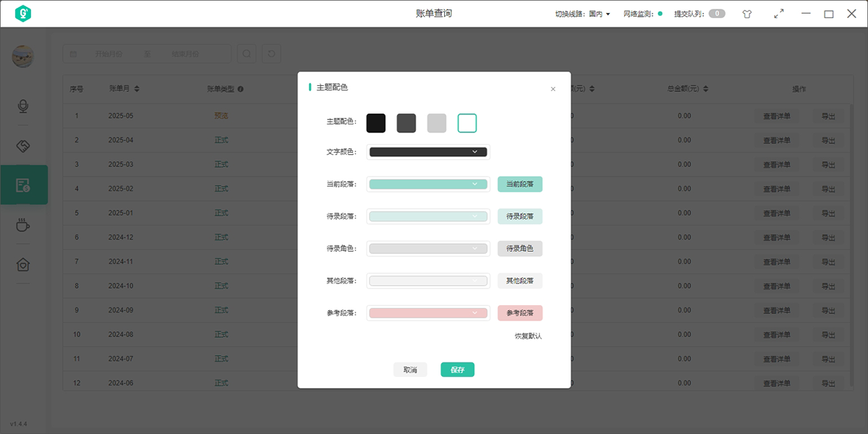Open the 文字颜色 text color dropdown
The image size is (868, 434).
(x=427, y=151)
